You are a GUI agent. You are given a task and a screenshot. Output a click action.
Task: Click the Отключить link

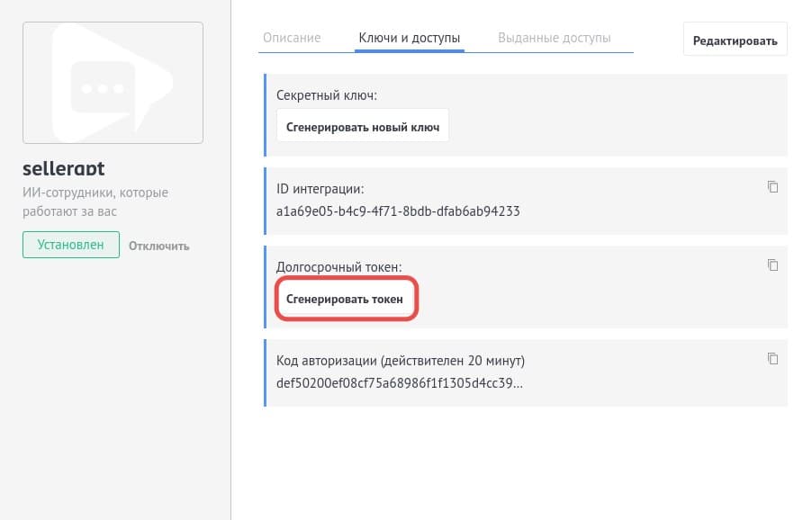coord(158,245)
